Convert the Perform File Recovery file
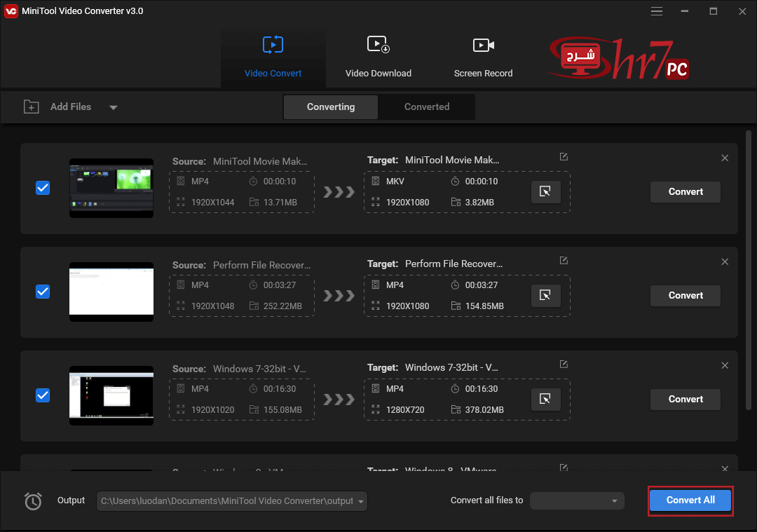The width and height of the screenshot is (757, 532). 685,296
